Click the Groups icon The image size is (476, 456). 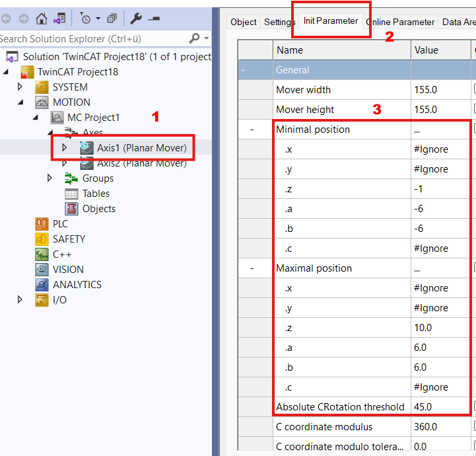pos(71,178)
